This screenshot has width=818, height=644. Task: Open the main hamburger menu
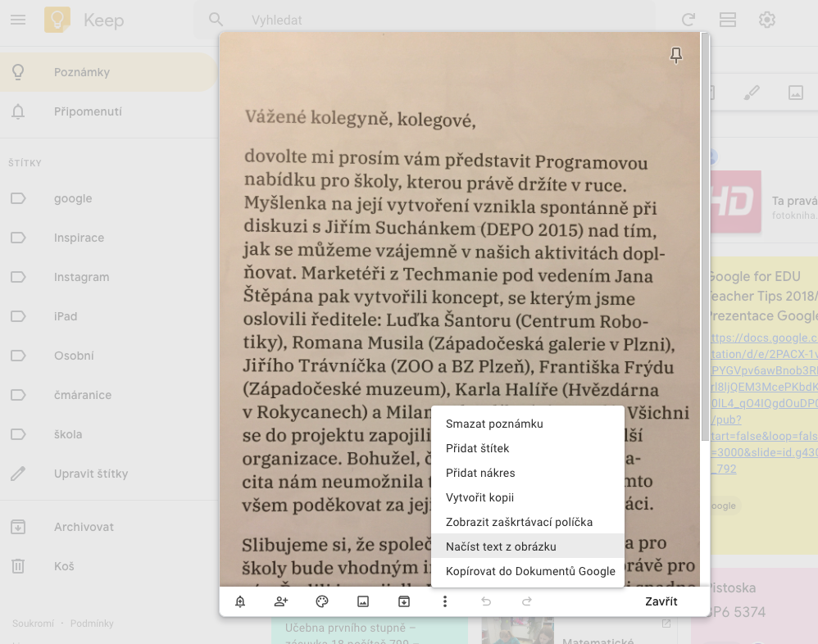tap(18, 20)
